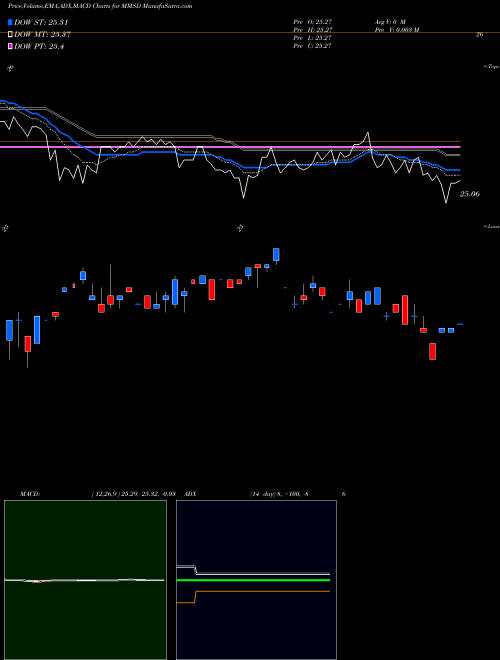Click the '<Lows' marker label
The width and height of the screenshot is (500, 660).
[492, 226]
